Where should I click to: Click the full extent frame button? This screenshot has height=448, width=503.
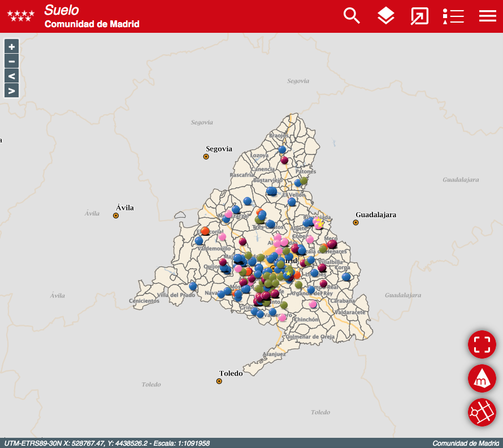482,344
